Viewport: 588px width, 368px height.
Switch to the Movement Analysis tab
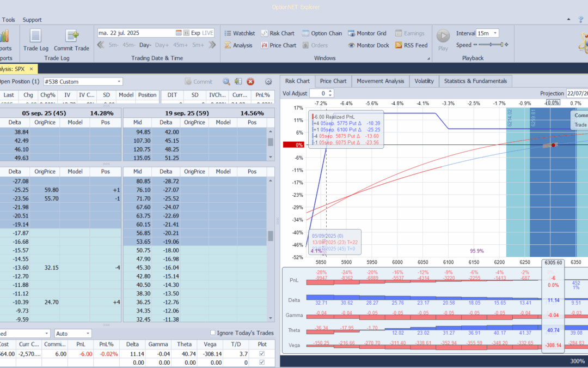pyautogui.click(x=380, y=81)
